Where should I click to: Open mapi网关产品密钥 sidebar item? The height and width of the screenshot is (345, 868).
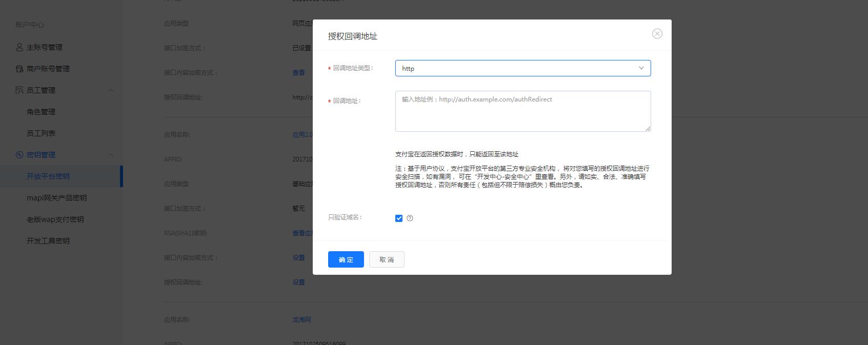(x=57, y=198)
